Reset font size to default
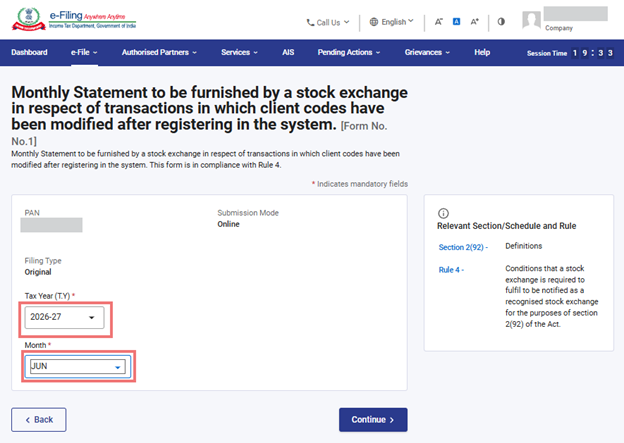Image resolution: width=624 pixels, height=443 pixels. 456,21
